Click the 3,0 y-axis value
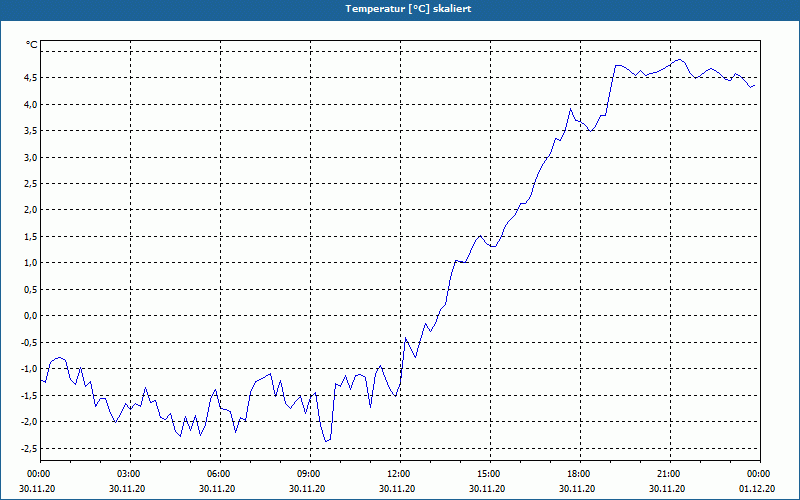 [30, 157]
